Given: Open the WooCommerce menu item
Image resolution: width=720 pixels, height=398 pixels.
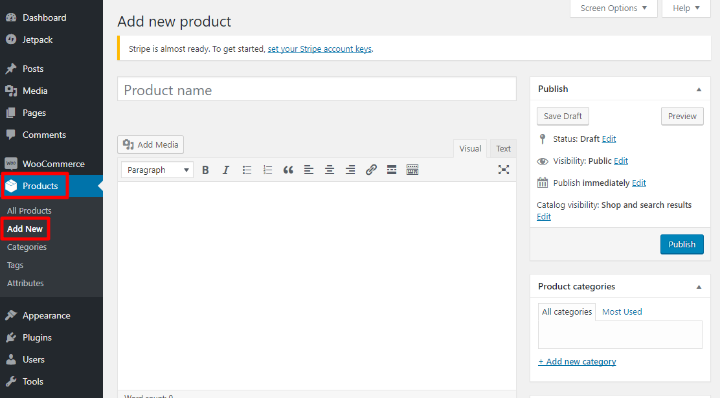Looking at the screenshot, I should [51, 164].
